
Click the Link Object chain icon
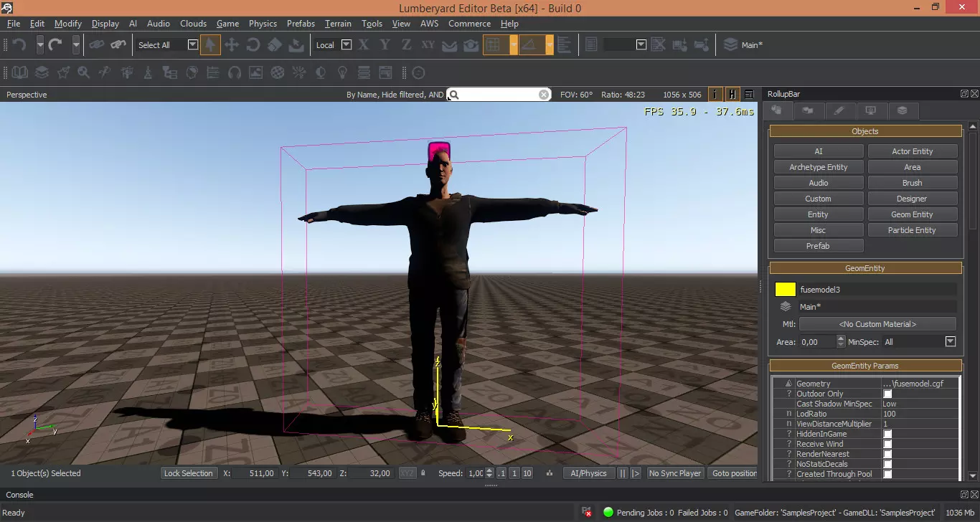[97, 45]
